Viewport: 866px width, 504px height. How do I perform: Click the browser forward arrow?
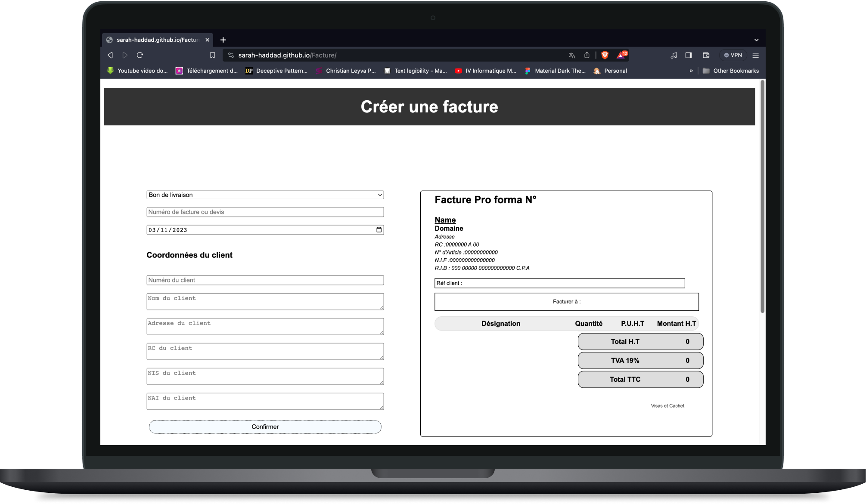pyautogui.click(x=125, y=55)
